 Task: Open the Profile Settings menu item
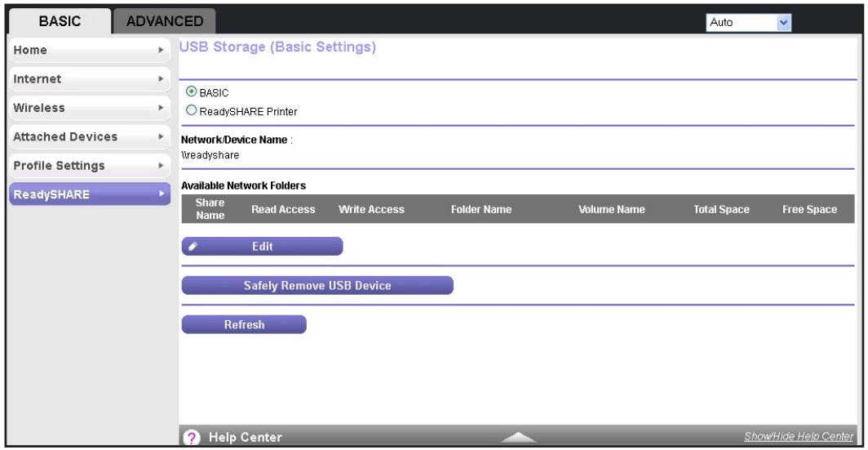click(89, 165)
